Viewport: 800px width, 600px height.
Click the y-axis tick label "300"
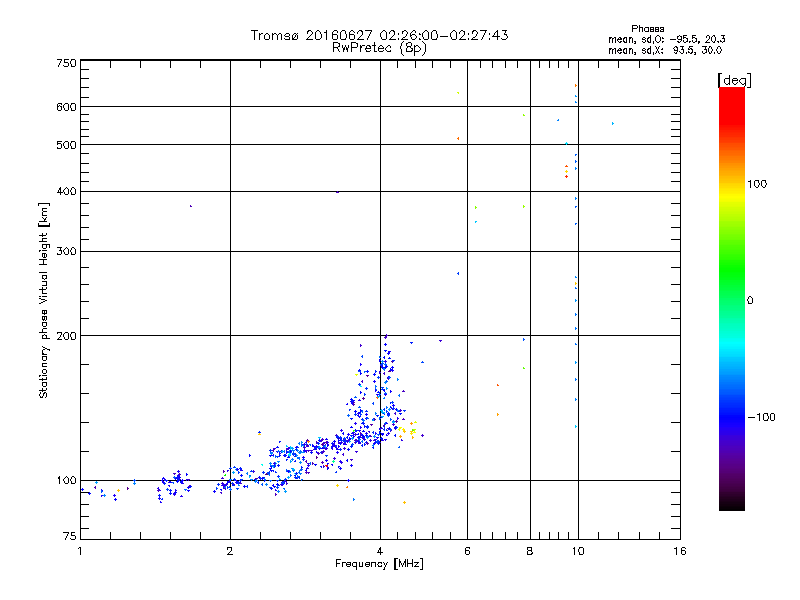click(x=67, y=252)
